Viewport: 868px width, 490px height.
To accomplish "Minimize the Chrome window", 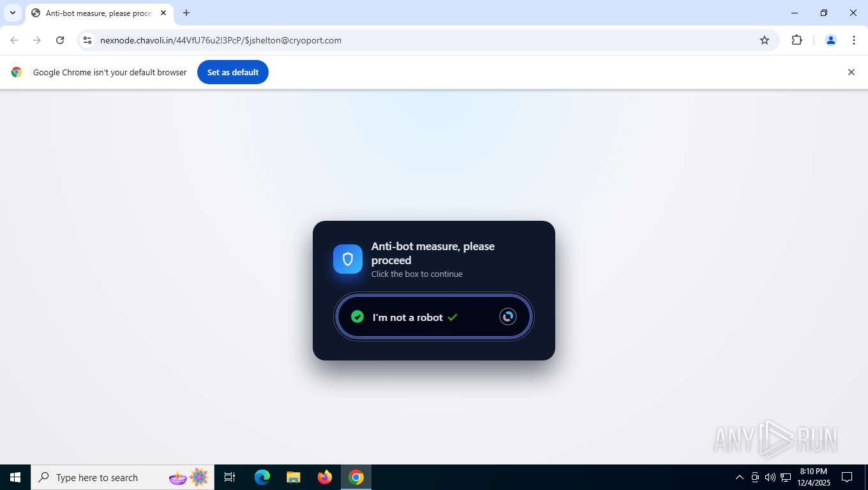I will pyautogui.click(x=795, y=13).
